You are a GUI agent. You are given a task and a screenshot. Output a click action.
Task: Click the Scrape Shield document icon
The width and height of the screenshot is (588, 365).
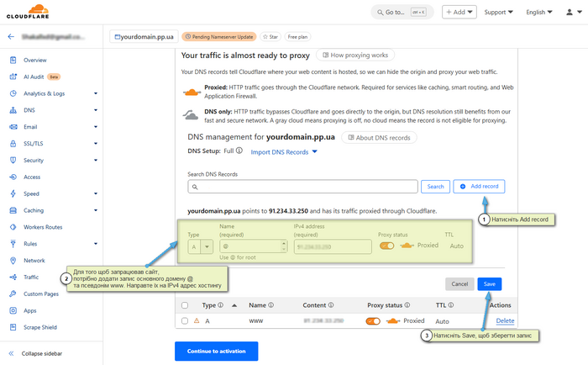coord(13,327)
